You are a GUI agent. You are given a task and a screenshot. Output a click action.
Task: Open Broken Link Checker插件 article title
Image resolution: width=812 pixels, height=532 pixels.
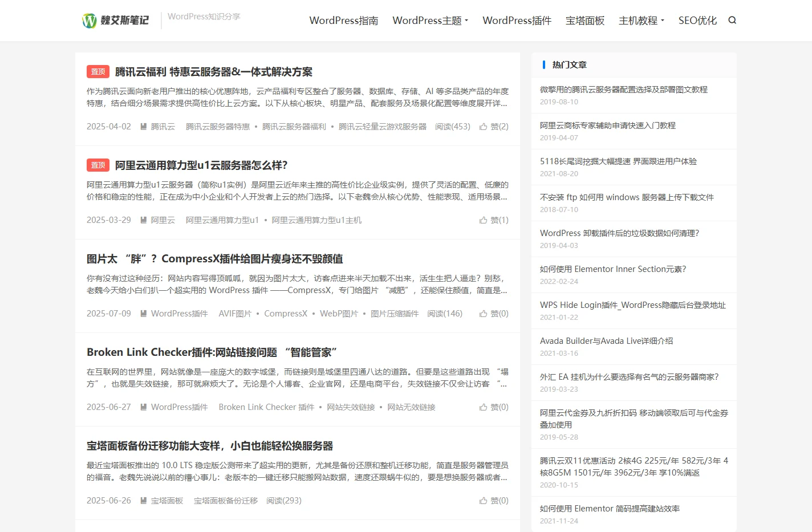[212, 352]
